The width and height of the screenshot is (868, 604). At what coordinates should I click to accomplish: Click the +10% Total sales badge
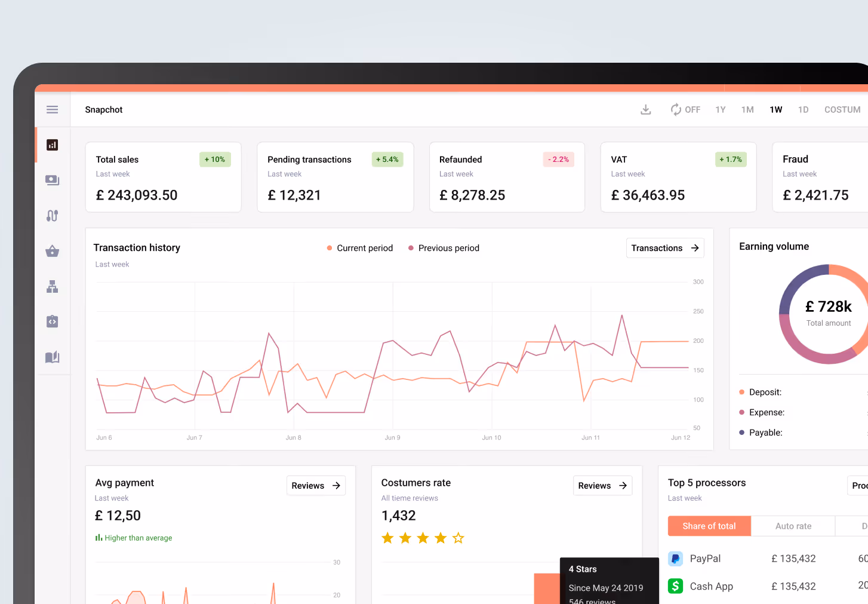click(x=215, y=160)
